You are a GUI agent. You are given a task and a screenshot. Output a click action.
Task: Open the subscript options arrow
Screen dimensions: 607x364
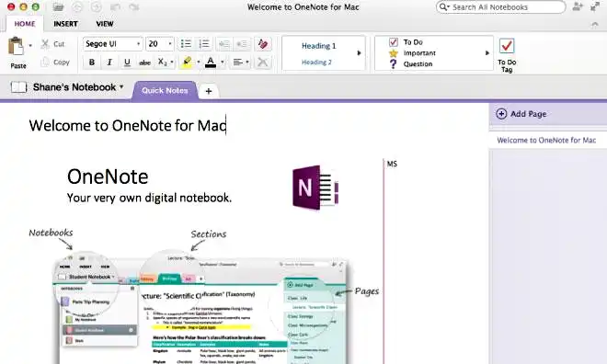[x=172, y=62]
